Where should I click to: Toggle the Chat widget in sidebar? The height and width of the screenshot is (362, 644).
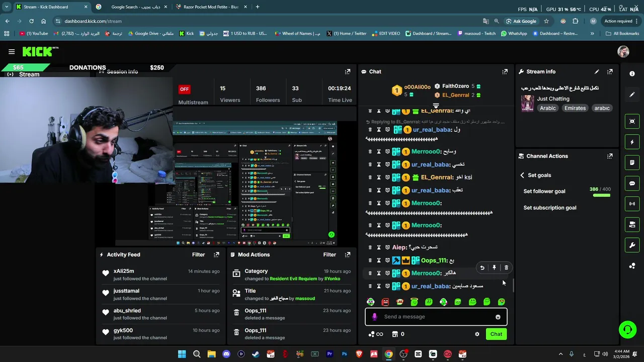tap(632, 184)
